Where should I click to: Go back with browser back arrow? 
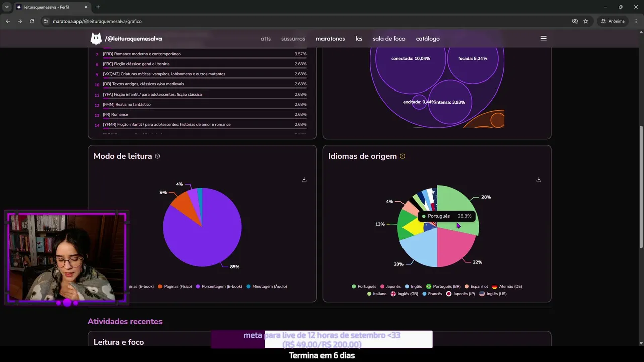pos(8,21)
